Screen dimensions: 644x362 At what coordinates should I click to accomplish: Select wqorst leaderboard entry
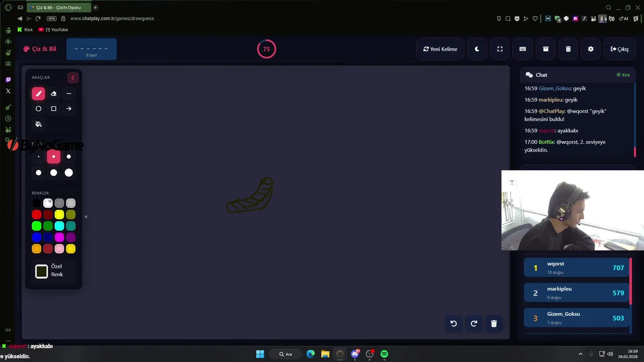click(577, 267)
